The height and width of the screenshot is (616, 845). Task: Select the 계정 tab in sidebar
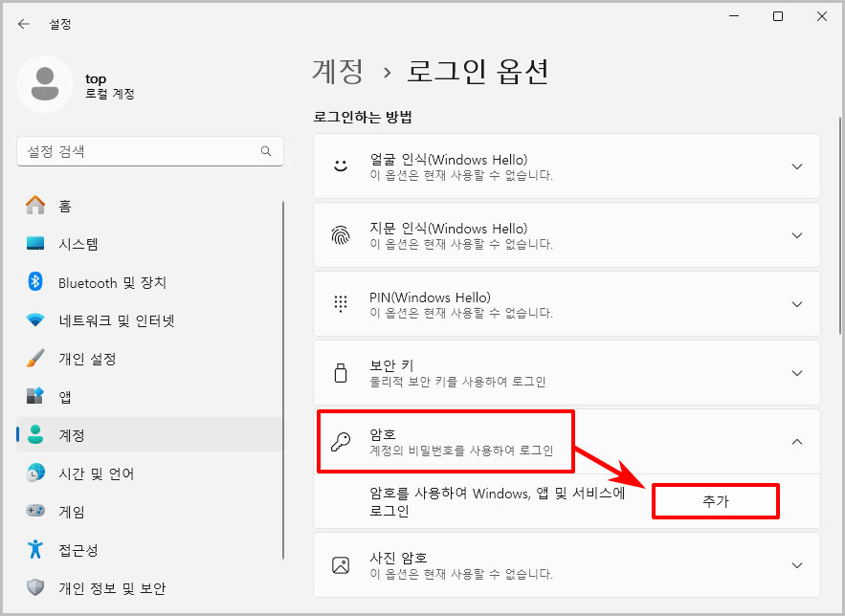click(37, 435)
